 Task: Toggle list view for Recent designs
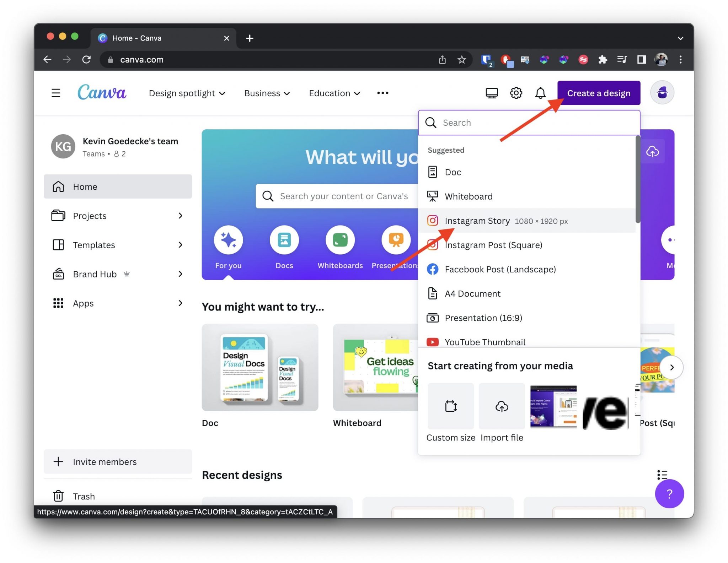[x=662, y=475]
